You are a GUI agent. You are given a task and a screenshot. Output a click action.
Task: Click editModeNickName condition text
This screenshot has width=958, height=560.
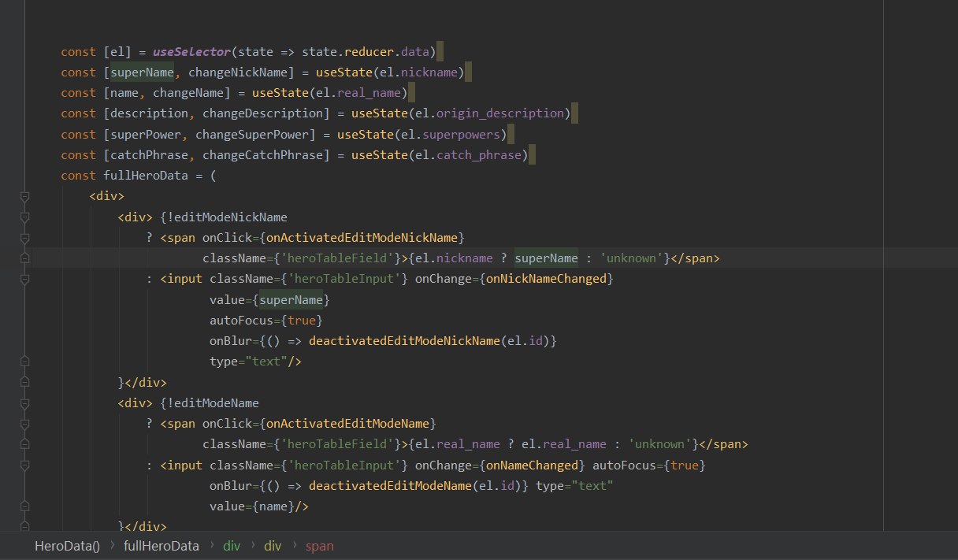tap(231, 217)
